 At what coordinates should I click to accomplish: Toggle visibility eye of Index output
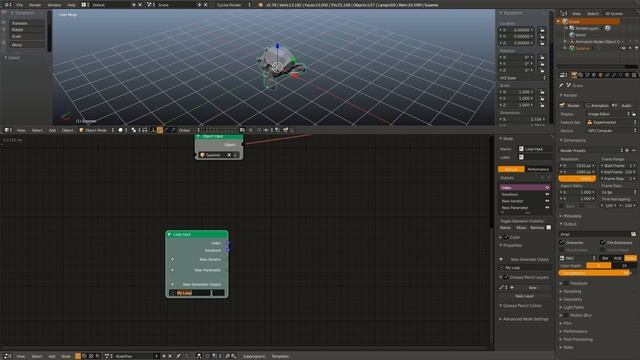coord(547,188)
